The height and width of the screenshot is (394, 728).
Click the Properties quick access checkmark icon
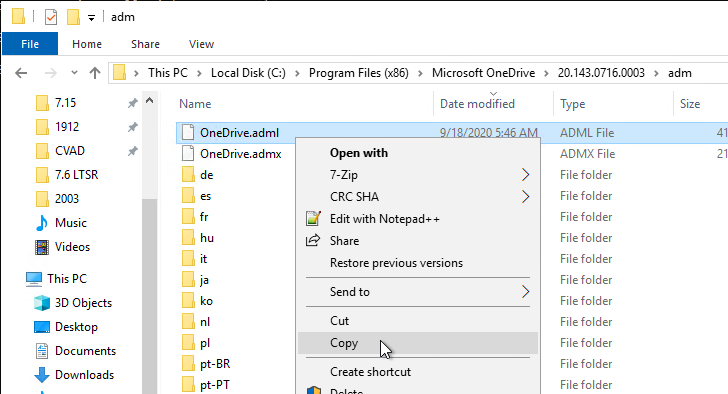tap(51, 17)
